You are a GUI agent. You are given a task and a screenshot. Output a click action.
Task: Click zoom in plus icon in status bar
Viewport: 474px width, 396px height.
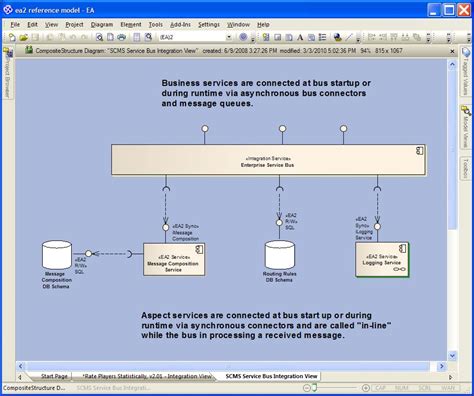click(x=366, y=388)
